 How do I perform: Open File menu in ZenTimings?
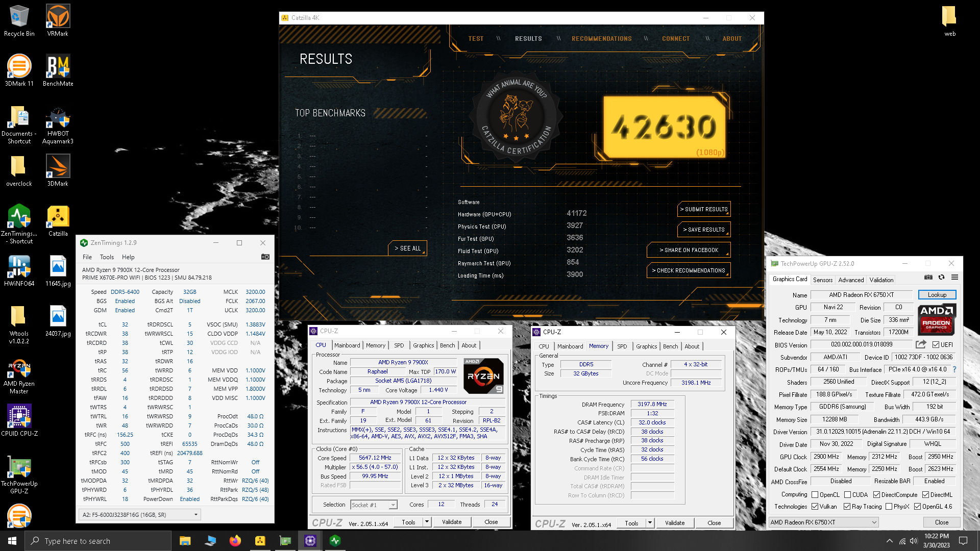pos(87,257)
